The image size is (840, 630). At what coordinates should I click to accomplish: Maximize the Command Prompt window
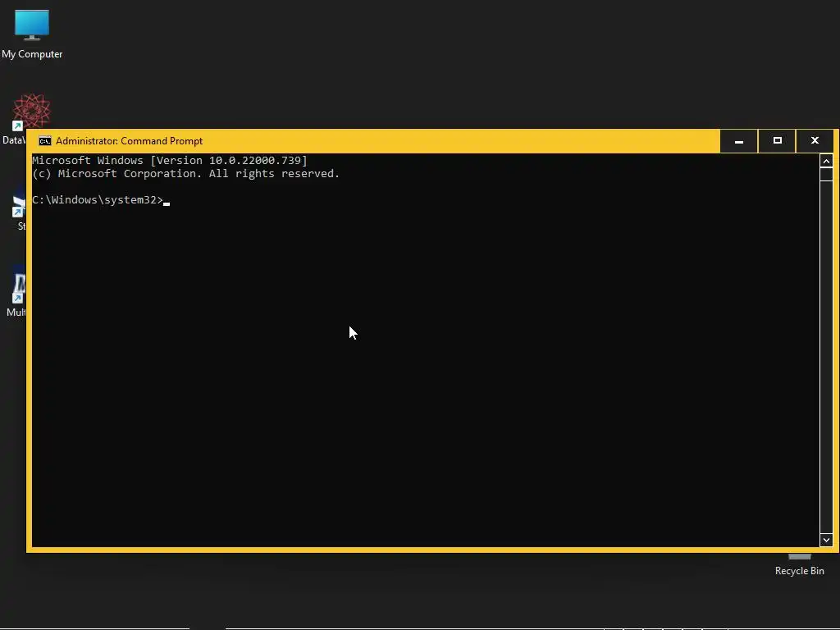[778, 141]
